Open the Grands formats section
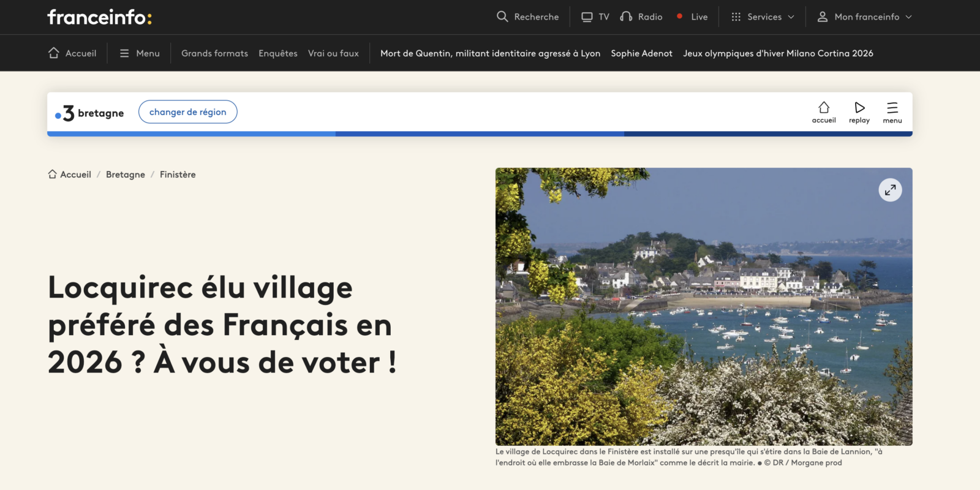 click(214, 53)
